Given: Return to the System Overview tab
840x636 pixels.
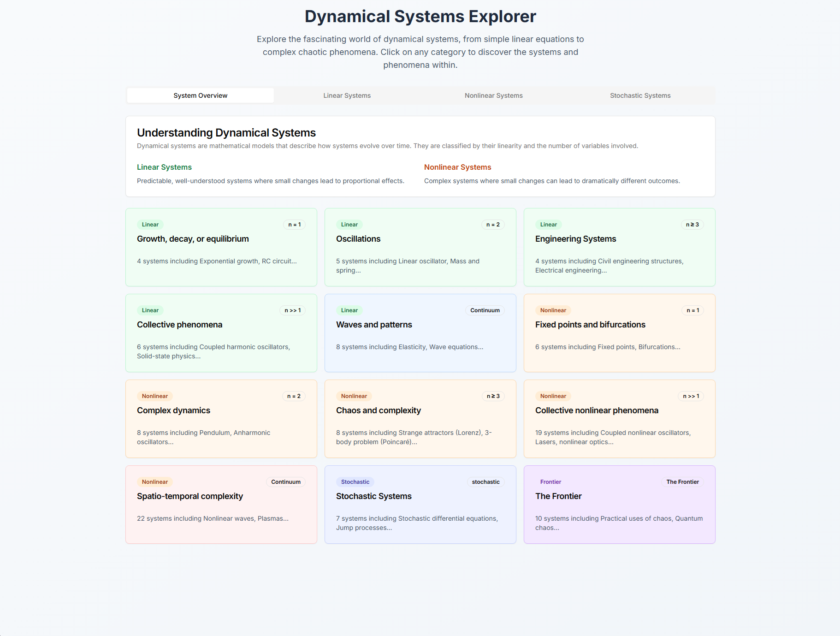Looking at the screenshot, I should tap(200, 95).
